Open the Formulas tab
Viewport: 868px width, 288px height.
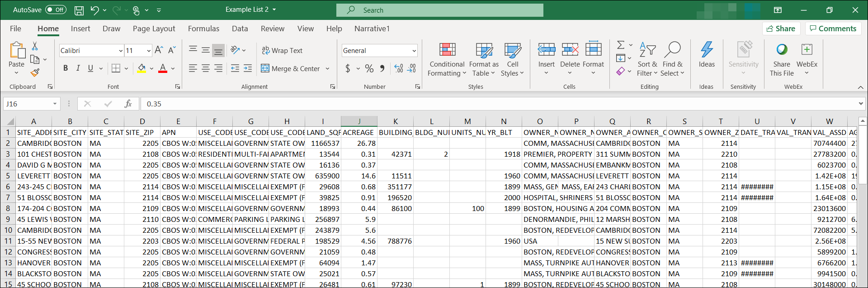tap(203, 29)
